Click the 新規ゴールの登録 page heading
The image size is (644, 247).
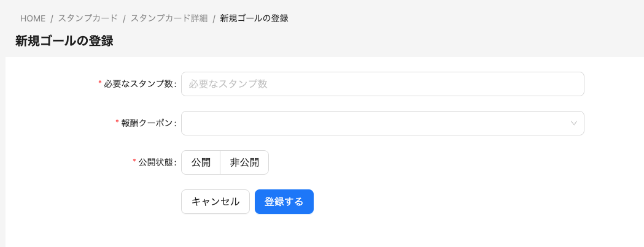64,41
